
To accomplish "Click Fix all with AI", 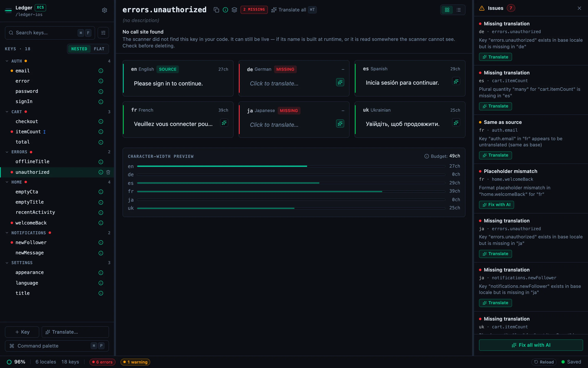I will pos(531,345).
